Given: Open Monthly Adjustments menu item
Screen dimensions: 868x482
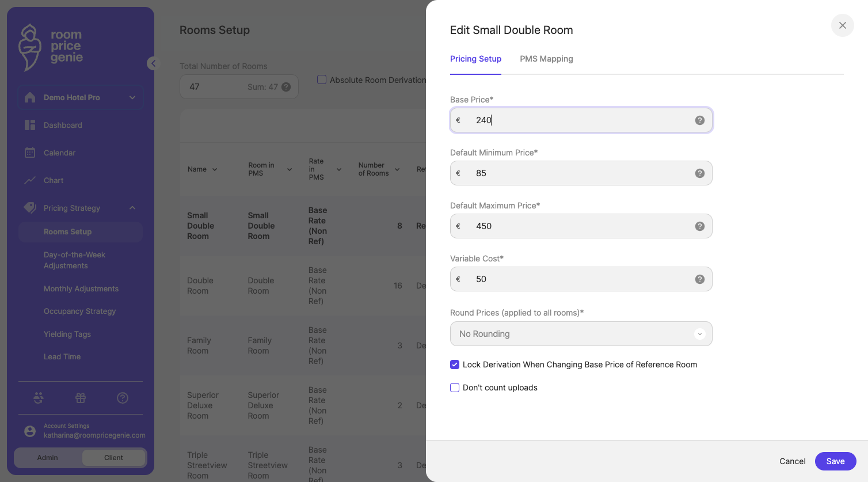Looking at the screenshot, I should [81, 289].
